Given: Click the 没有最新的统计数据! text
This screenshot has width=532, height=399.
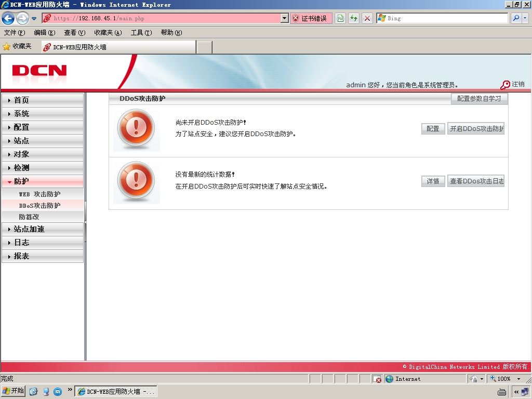Looking at the screenshot, I should coord(205,175).
